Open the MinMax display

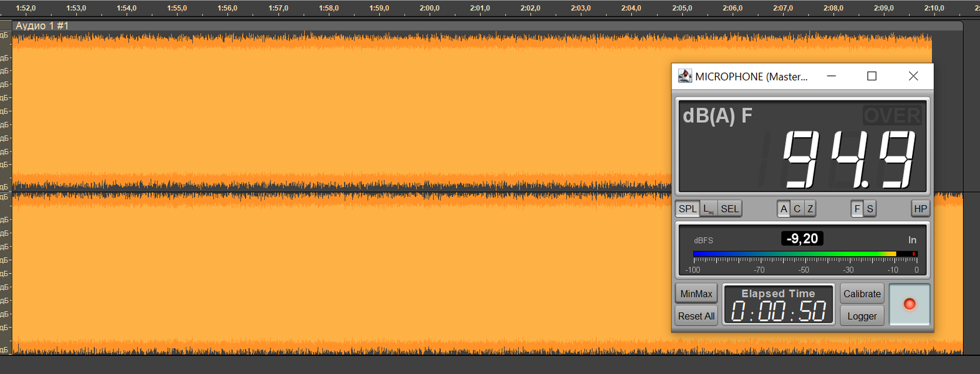[696, 294]
